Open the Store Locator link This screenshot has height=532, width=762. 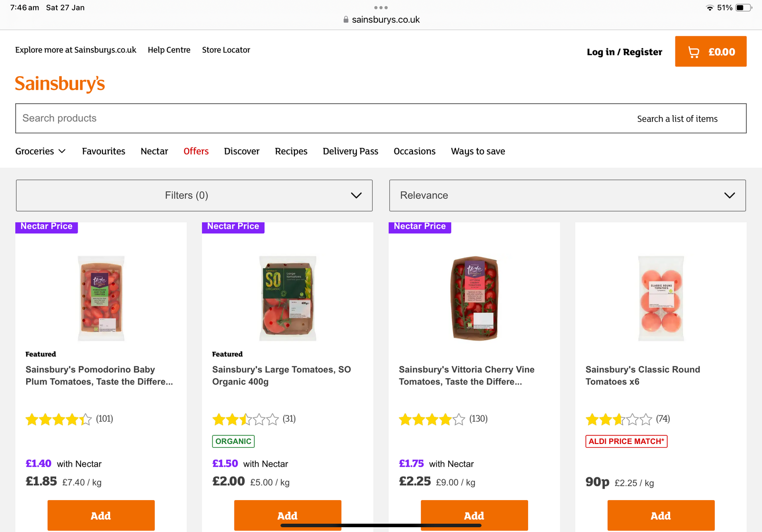(x=226, y=50)
